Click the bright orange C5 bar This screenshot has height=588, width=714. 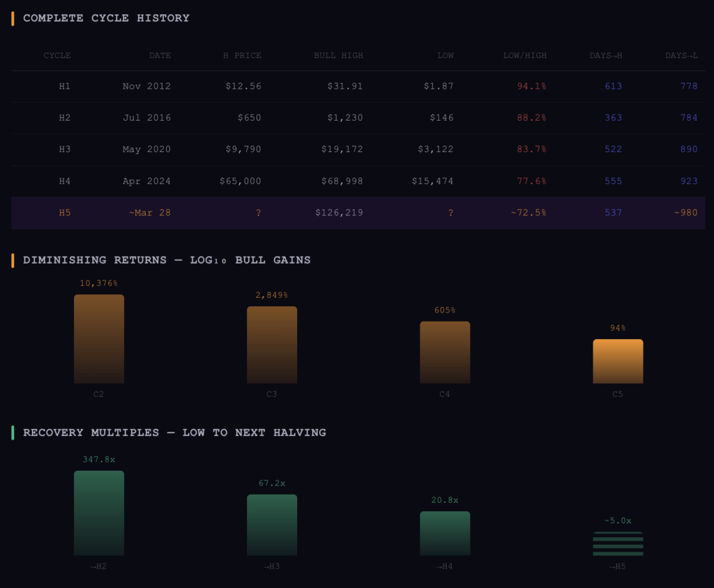[x=618, y=361]
